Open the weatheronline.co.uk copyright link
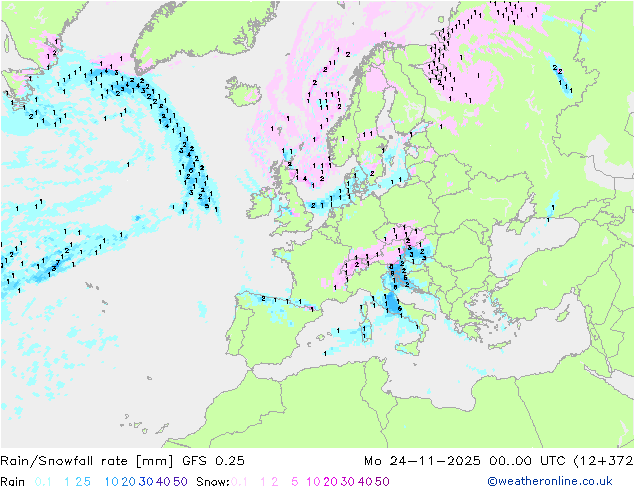Viewport: 634px width, 490px height. click(550, 481)
